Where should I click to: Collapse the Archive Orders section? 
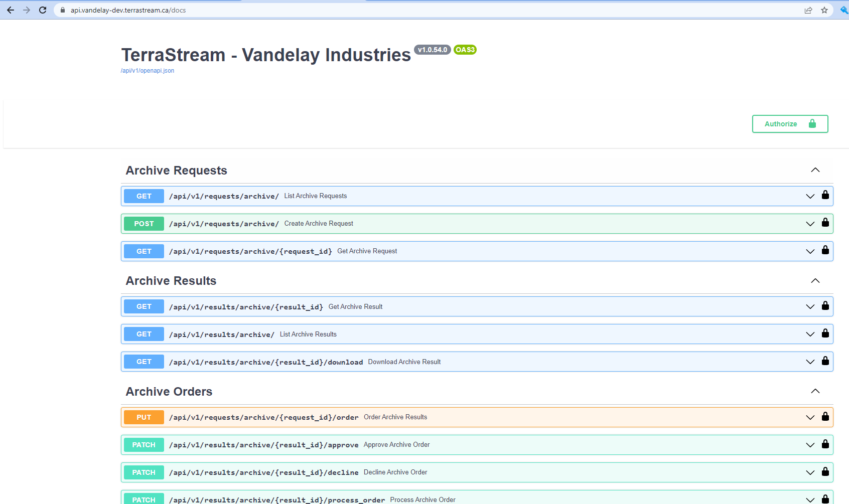(815, 391)
